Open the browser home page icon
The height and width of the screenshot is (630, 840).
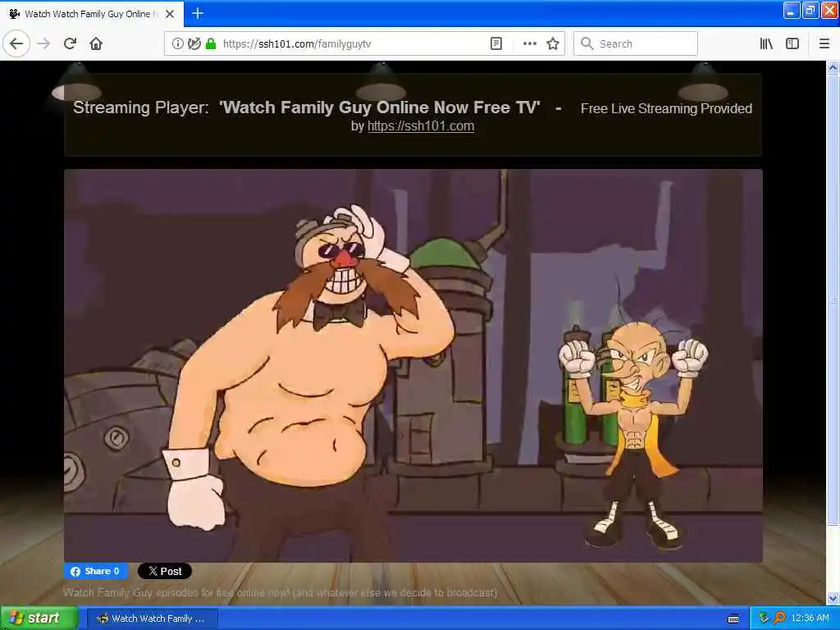point(96,43)
